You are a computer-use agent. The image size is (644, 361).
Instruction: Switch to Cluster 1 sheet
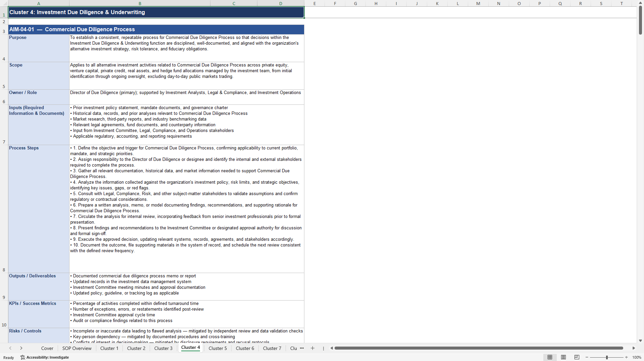pyautogui.click(x=109, y=348)
